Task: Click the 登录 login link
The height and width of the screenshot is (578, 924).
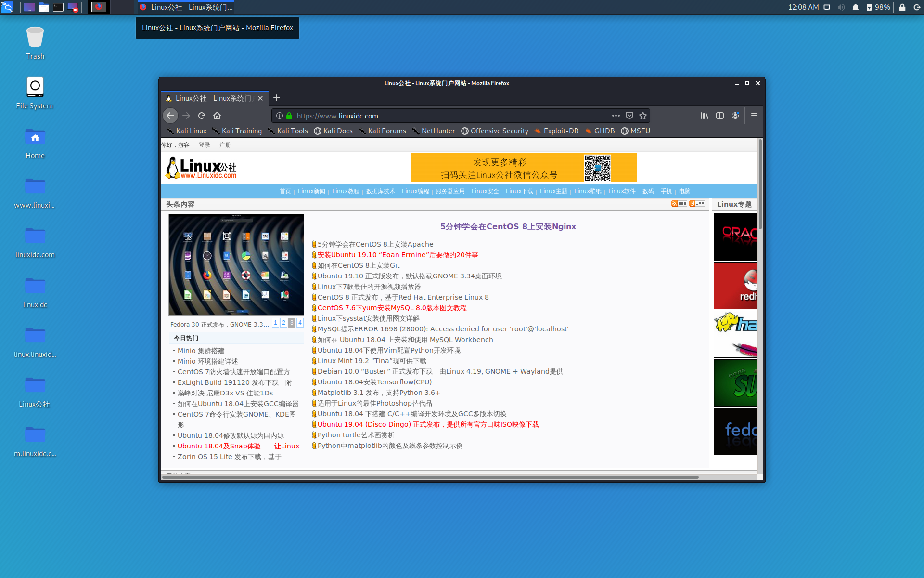Action: (205, 145)
